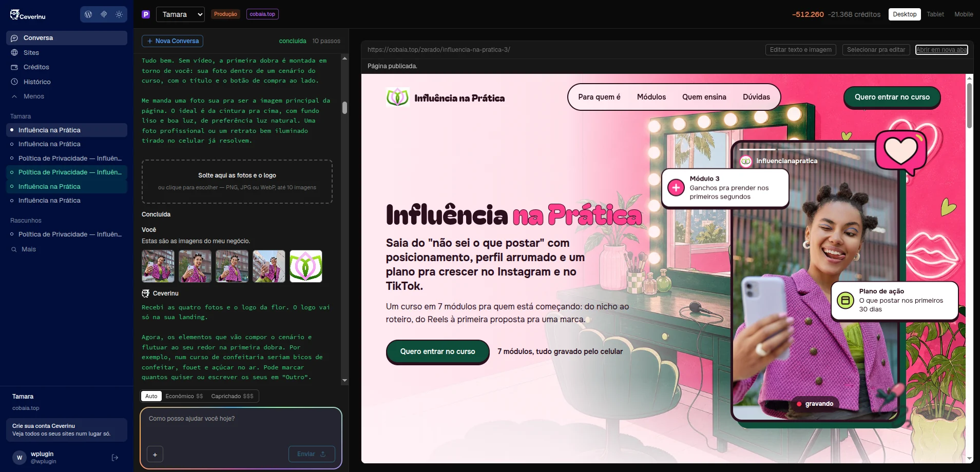Switch preview to Desktop view

905,14
